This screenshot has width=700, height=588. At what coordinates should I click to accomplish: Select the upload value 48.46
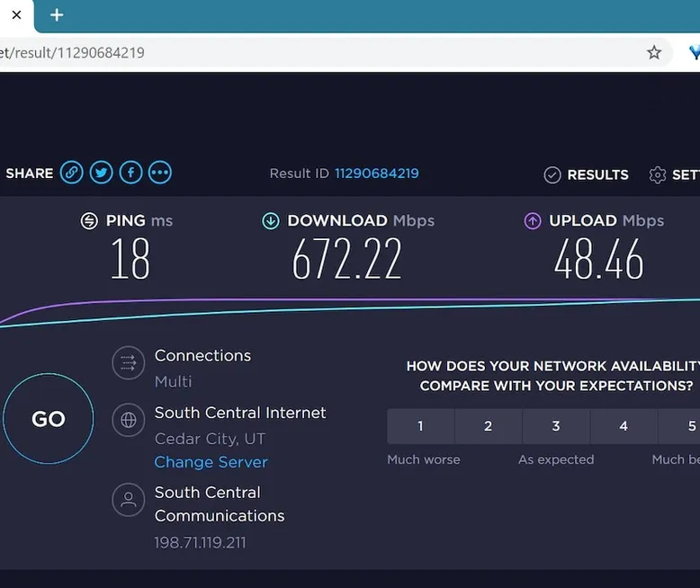point(598,259)
